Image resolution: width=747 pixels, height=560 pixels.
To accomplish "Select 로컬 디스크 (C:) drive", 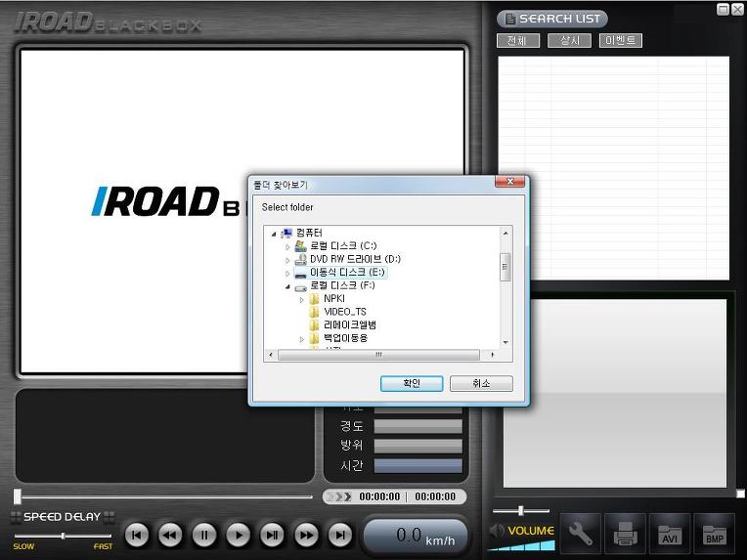I will click(343, 245).
